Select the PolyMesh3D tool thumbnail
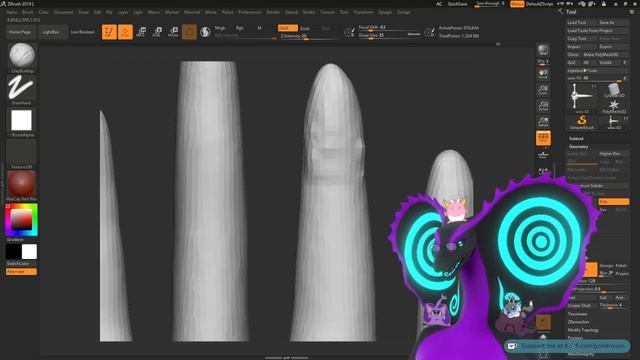Screen dimensions: 640x360 point(613,107)
